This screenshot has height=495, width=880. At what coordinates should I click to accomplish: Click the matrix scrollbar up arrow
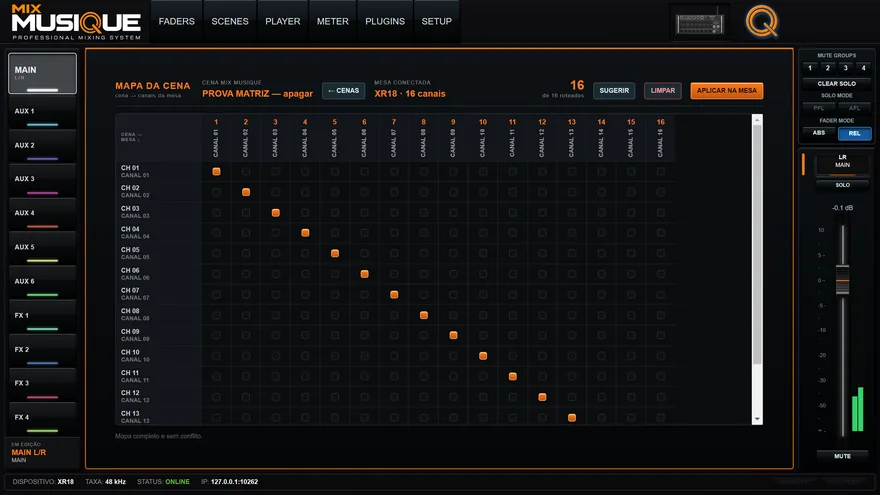757,120
